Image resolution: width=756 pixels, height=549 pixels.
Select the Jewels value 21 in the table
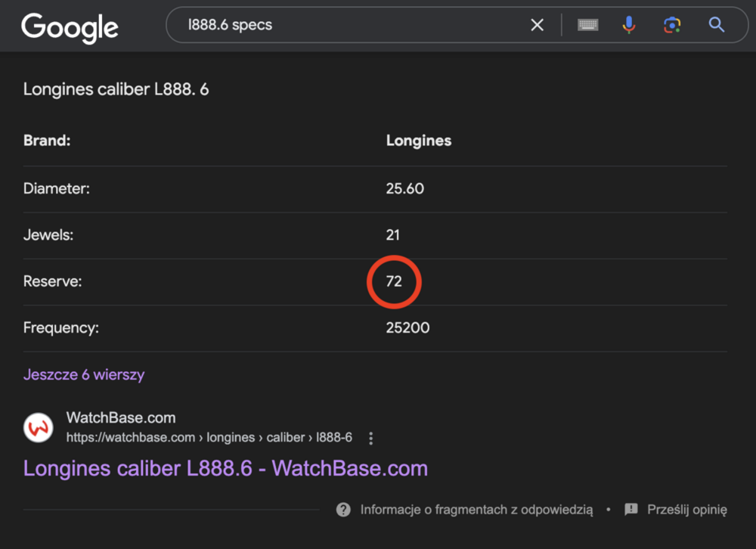pyautogui.click(x=392, y=234)
